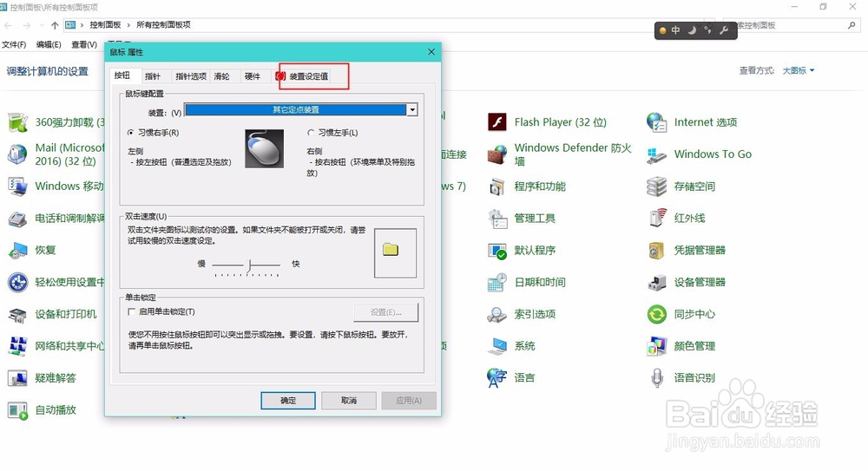Open Windows 移动中心 icon
Viewport: 868px width, 471px height.
(x=17, y=186)
